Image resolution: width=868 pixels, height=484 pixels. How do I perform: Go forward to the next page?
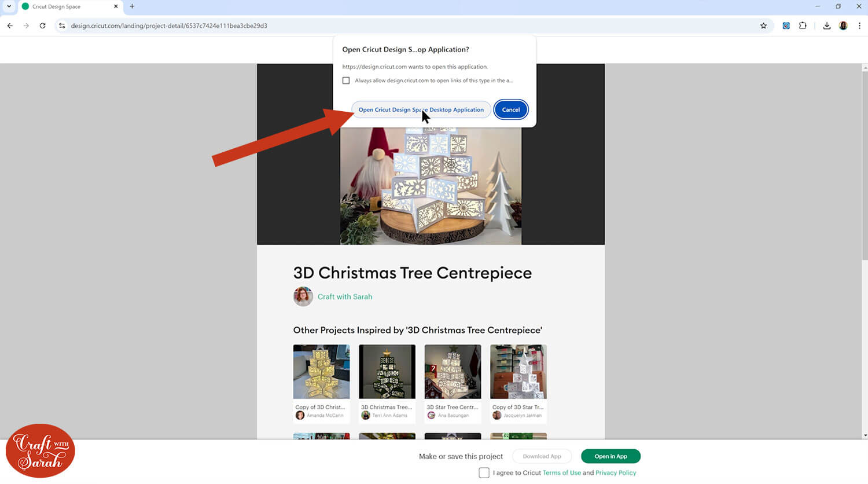click(26, 25)
